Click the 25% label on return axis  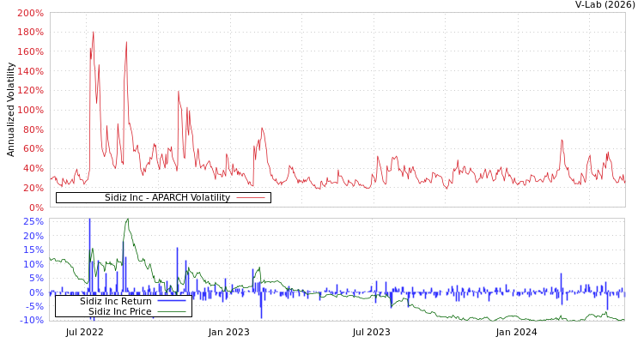pyautogui.click(x=32, y=222)
